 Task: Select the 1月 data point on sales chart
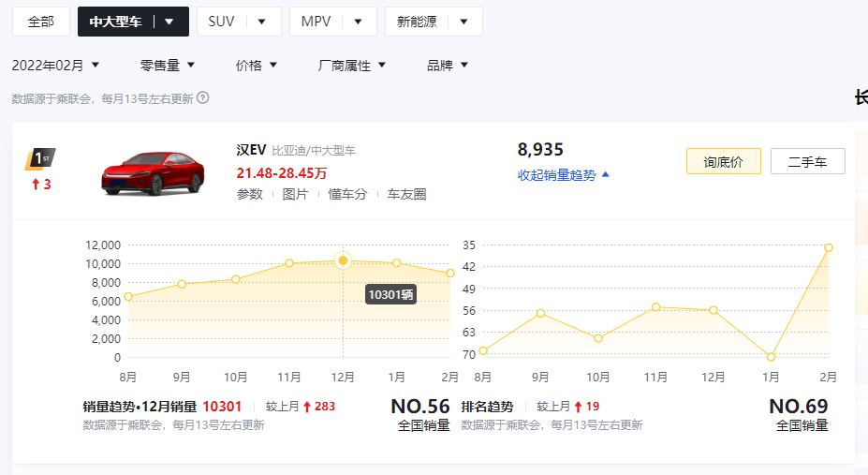click(396, 263)
